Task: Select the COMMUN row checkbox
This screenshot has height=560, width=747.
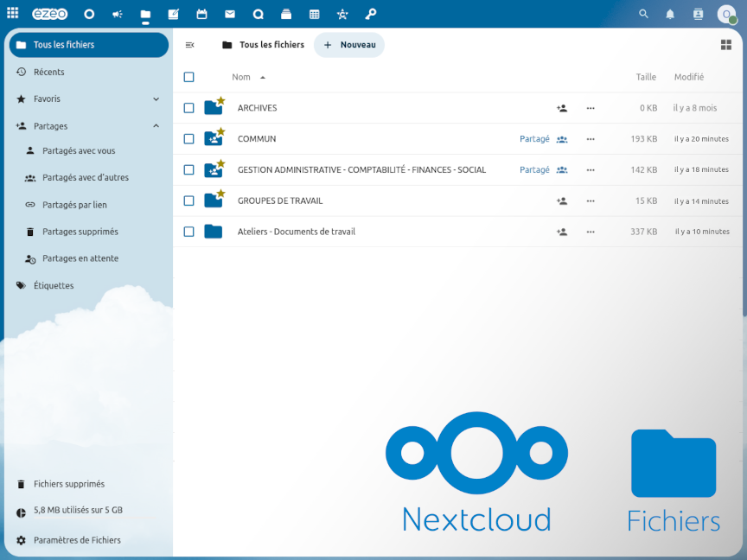Action: pos(188,139)
